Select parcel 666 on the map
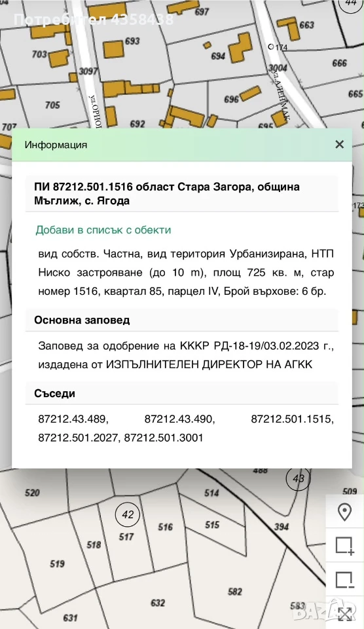This screenshot has height=629, width=364. [x=339, y=63]
